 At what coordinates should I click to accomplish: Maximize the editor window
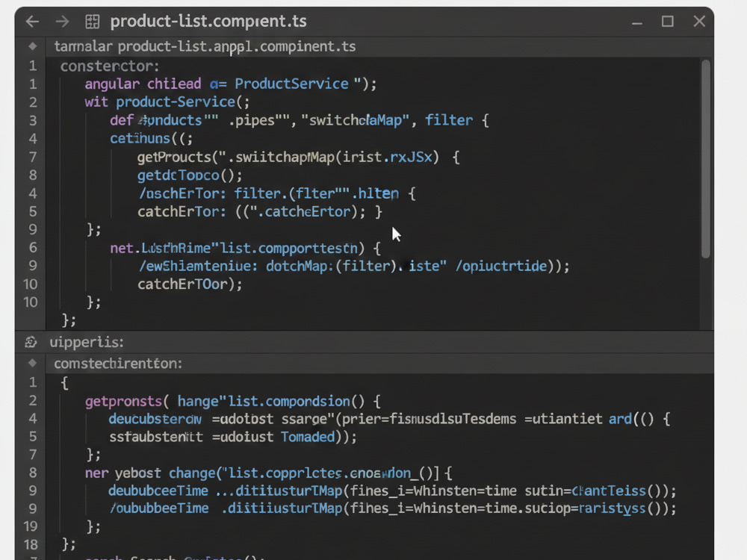point(667,22)
